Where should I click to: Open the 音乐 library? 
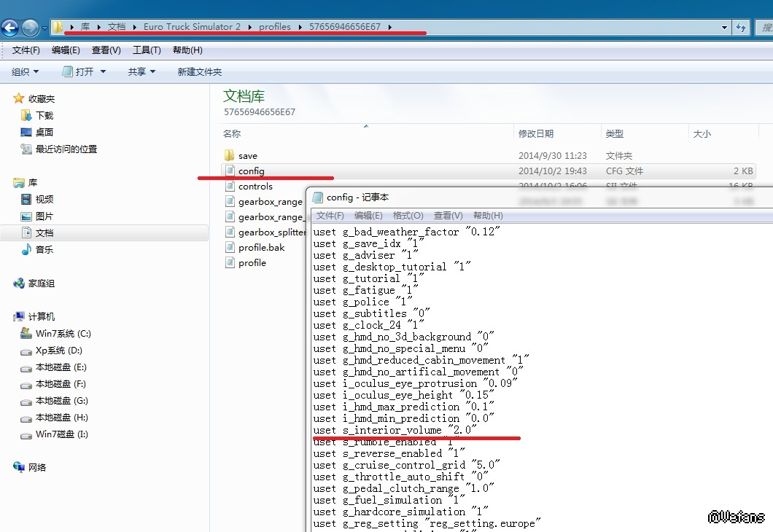click(x=44, y=250)
